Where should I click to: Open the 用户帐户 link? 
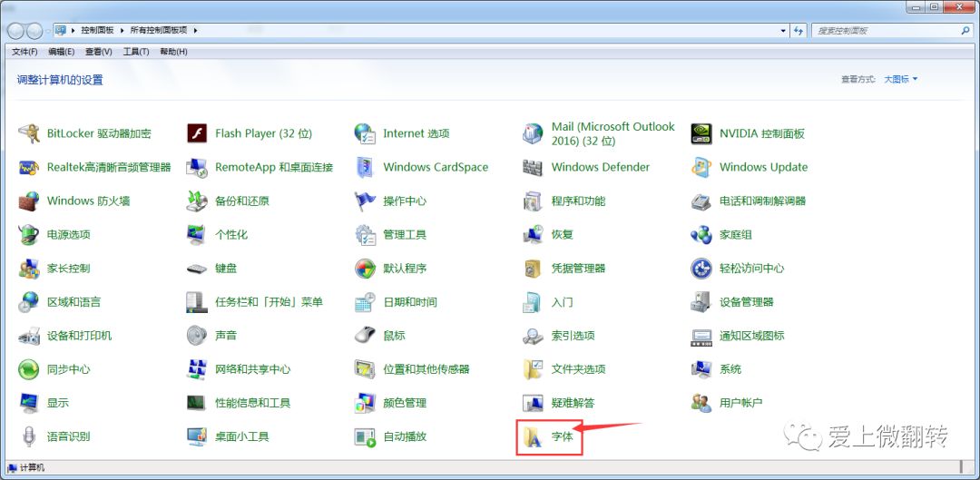[741, 403]
